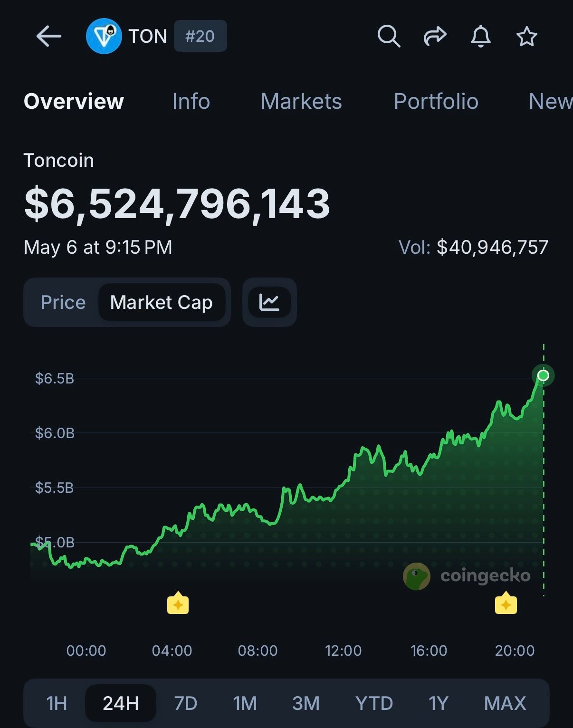Add TON to favorites with the star icon

click(x=526, y=36)
